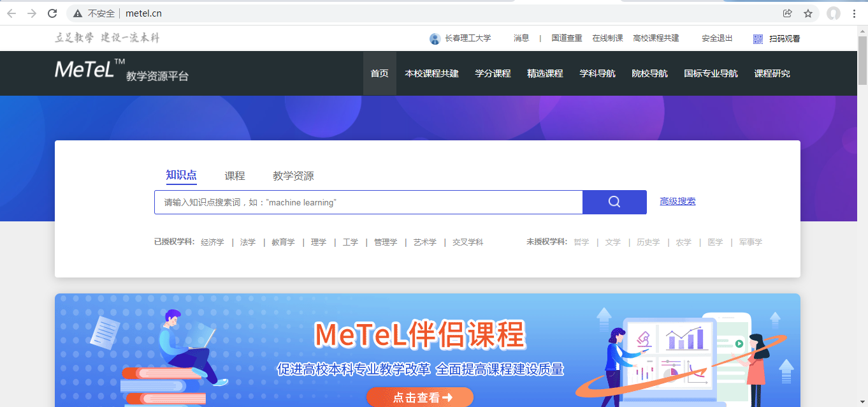Reload the page with the refresh icon

click(x=53, y=13)
